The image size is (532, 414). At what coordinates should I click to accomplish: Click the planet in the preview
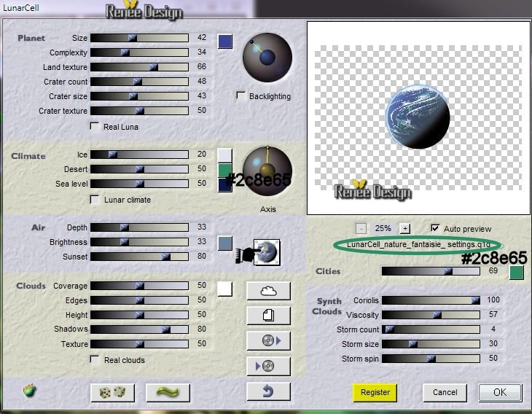pyautogui.click(x=418, y=117)
